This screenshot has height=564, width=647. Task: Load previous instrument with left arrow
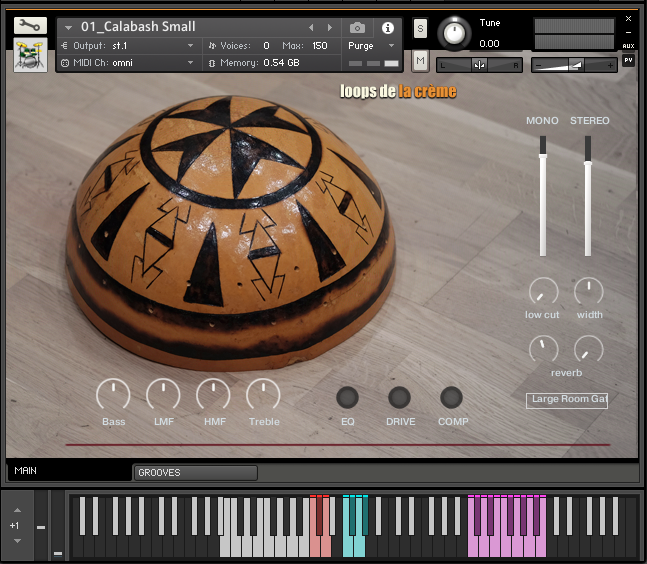click(311, 28)
